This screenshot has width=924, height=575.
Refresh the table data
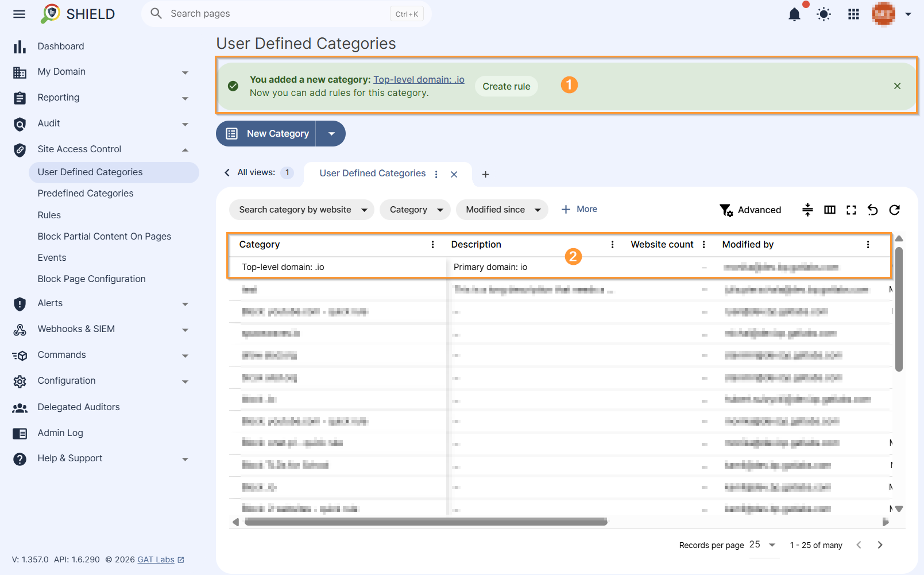tap(895, 210)
